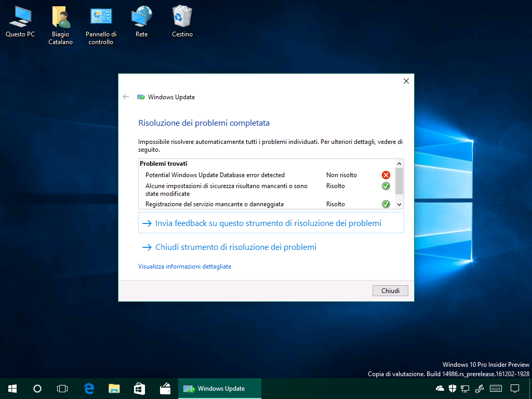Select the Alcune impostazioni di sicurezza problem row
The image size is (532, 399).
(x=268, y=190)
